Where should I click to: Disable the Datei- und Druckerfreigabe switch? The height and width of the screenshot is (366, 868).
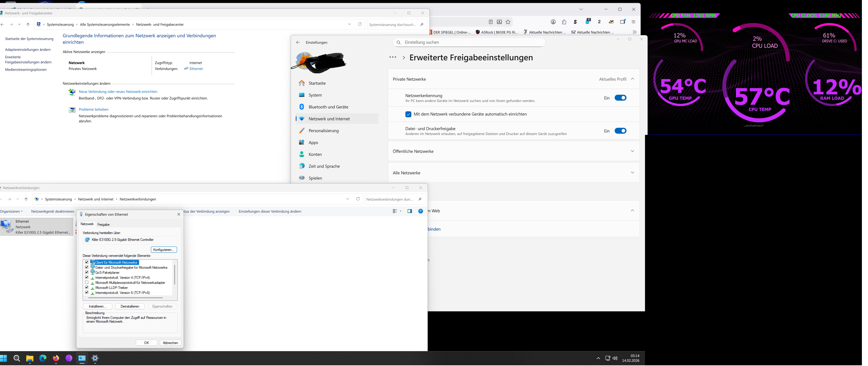tap(620, 131)
